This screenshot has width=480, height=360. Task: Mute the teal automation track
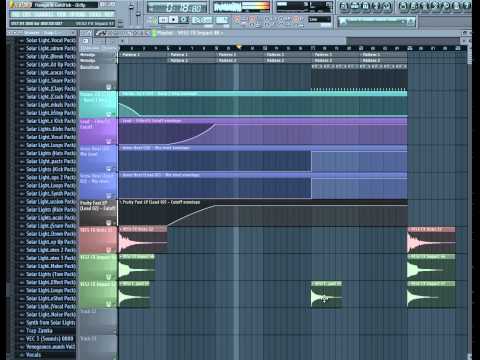108,114
